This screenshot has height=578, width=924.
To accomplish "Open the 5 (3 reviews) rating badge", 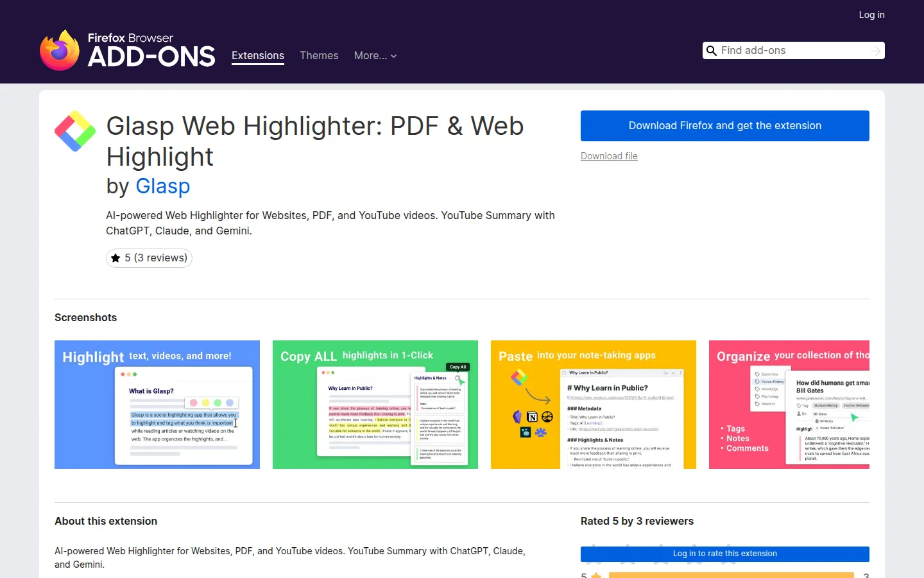I will tap(149, 258).
